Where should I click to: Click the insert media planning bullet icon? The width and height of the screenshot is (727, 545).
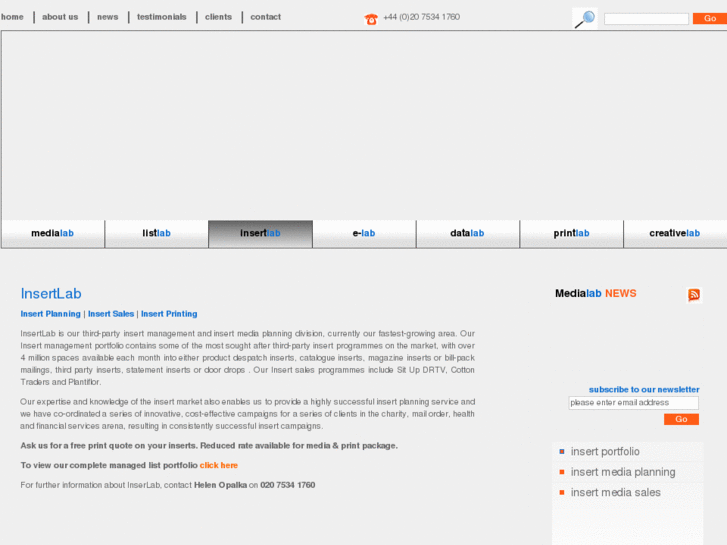coord(562,472)
